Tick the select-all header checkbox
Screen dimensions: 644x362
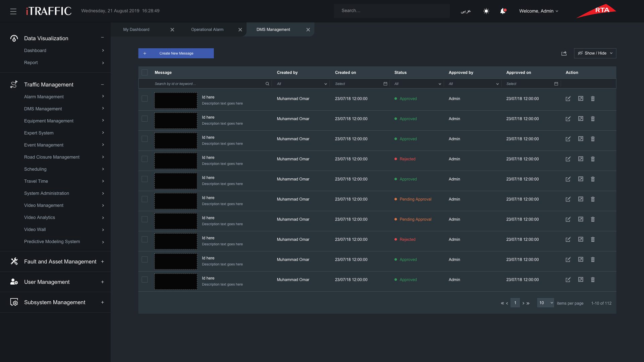[x=145, y=72]
